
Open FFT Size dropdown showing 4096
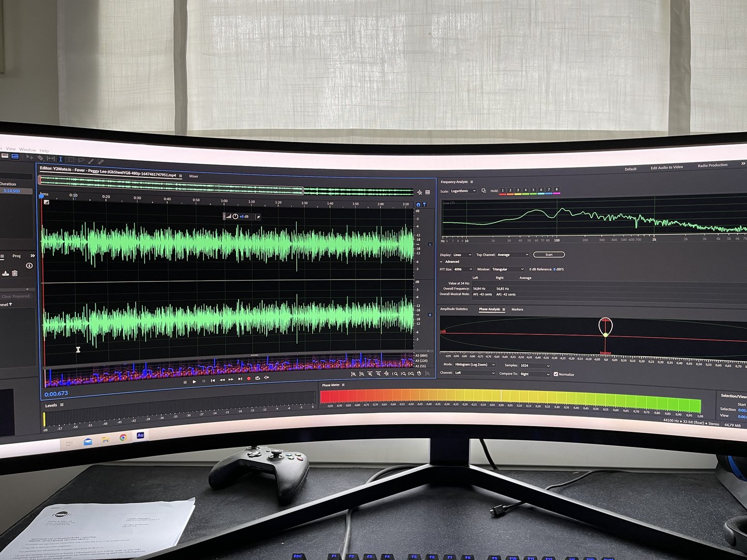463,269
